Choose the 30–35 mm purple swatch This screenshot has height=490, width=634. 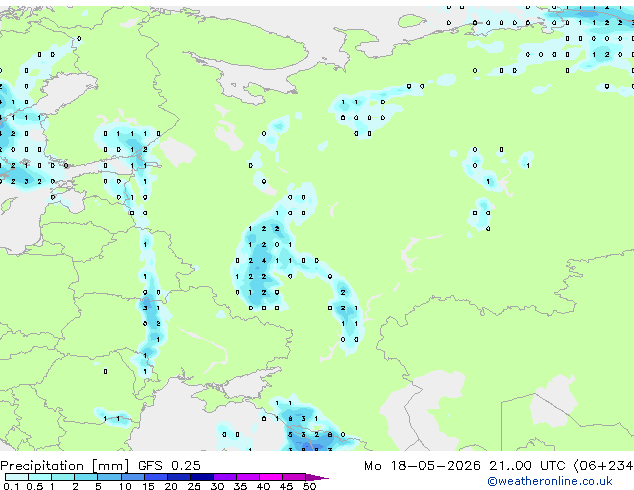[x=225, y=477]
